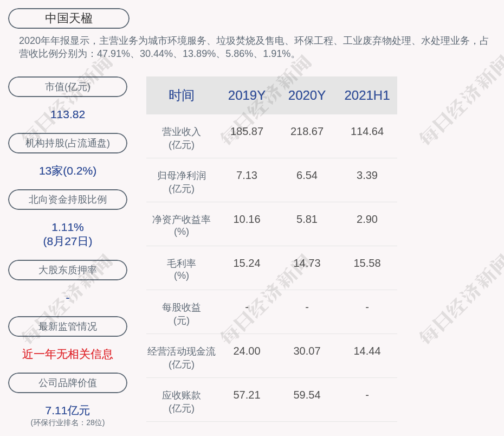
Task: Click the net profit value 6.54
Action: click(307, 175)
